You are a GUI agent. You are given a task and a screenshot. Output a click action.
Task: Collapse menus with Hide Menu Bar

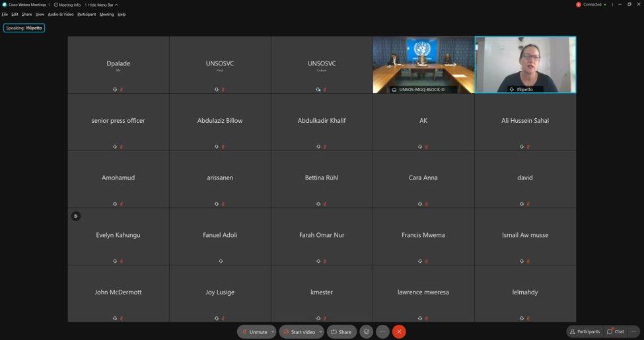point(102,5)
